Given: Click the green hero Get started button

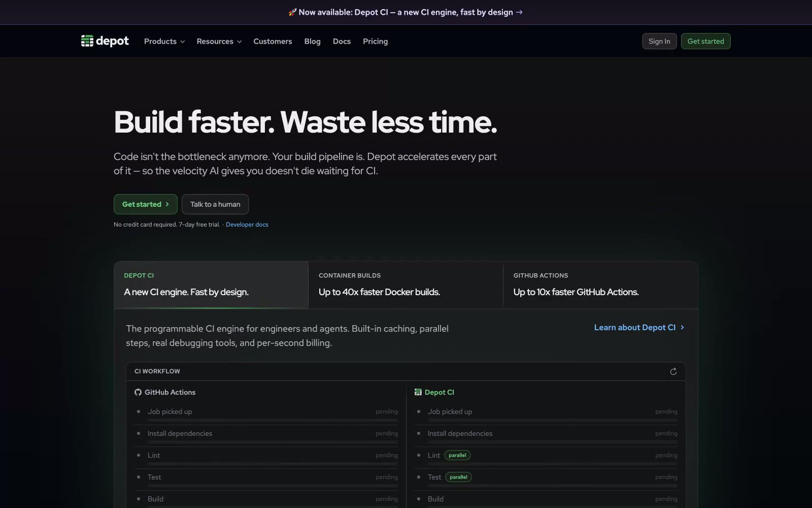Looking at the screenshot, I should pos(146,204).
